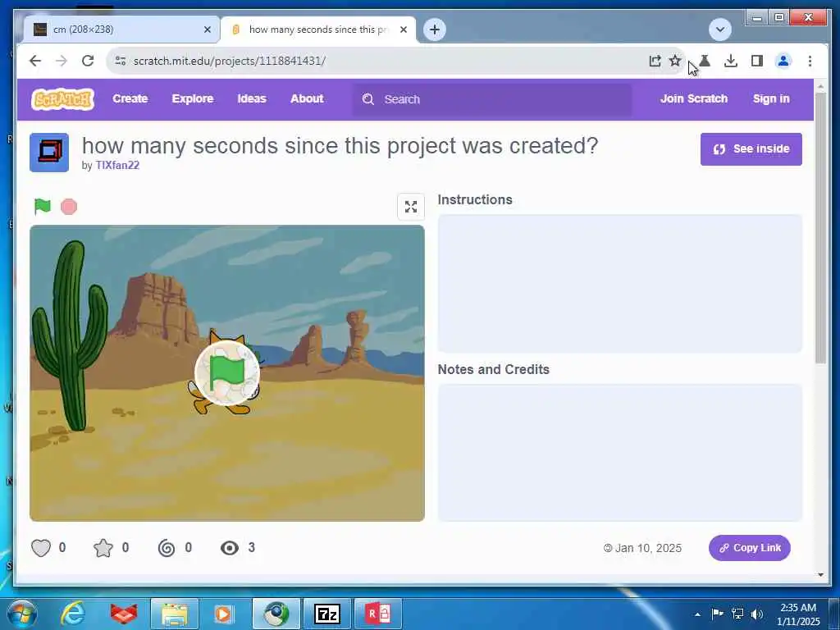Click the scrollbar up arrow
The image size is (840, 630).
tap(820, 85)
